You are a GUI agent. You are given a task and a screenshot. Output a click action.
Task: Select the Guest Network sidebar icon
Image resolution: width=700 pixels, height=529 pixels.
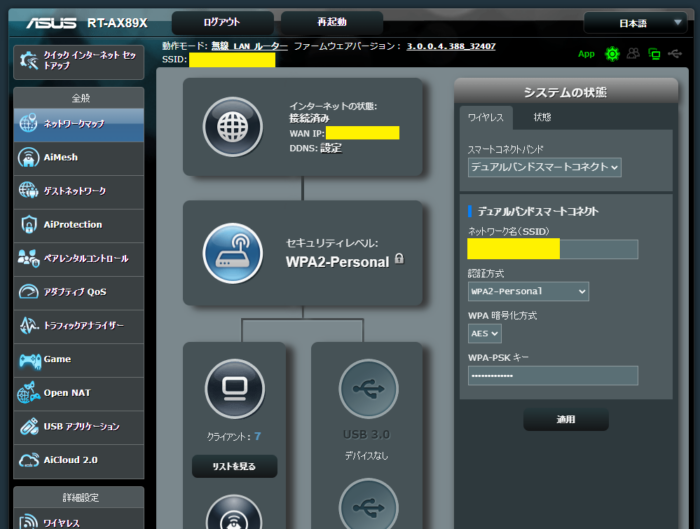(28, 191)
